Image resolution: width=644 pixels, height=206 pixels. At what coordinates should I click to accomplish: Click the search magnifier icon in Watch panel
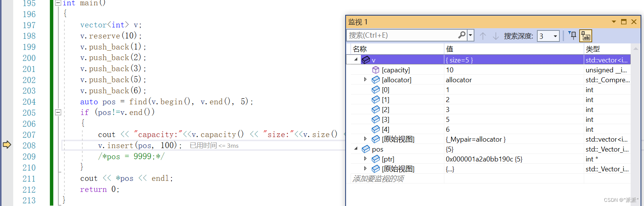click(x=461, y=35)
